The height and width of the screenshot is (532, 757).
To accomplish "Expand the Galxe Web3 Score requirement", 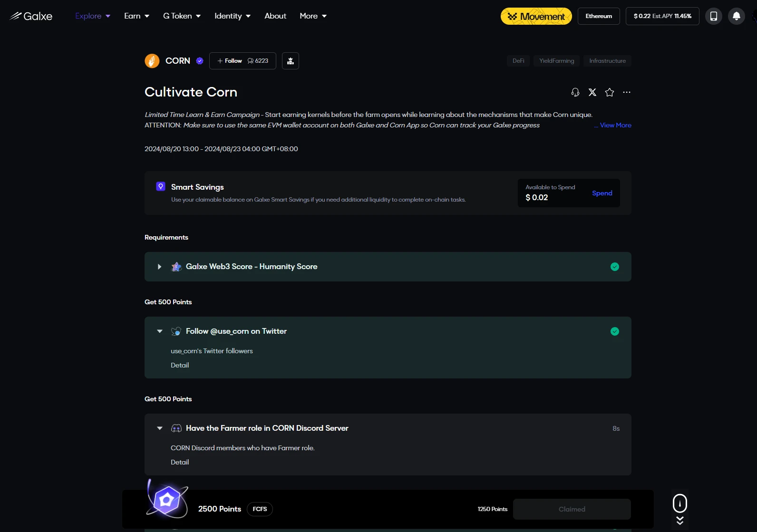I will click(x=160, y=267).
